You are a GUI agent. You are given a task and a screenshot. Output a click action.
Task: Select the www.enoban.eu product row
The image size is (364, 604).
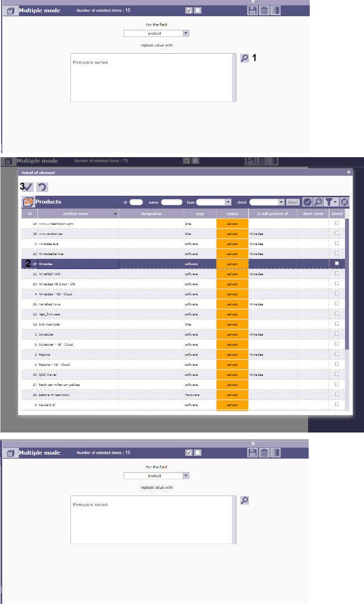tap(183, 234)
